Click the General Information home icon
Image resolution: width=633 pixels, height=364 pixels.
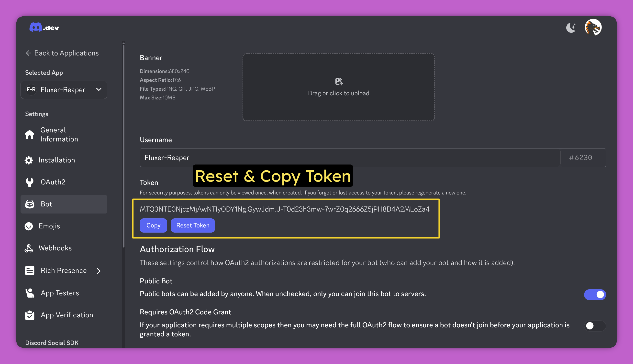coord(30,135)
